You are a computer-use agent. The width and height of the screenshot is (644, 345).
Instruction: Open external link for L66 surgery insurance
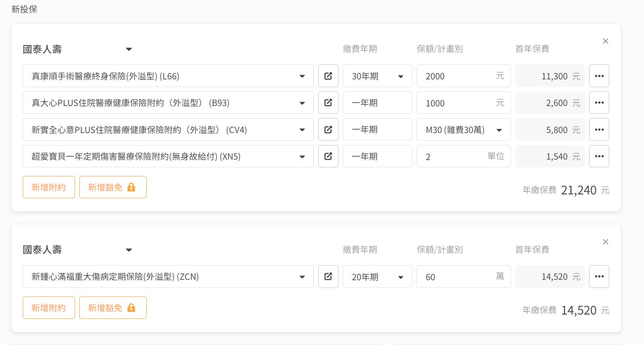click(328, 76)
